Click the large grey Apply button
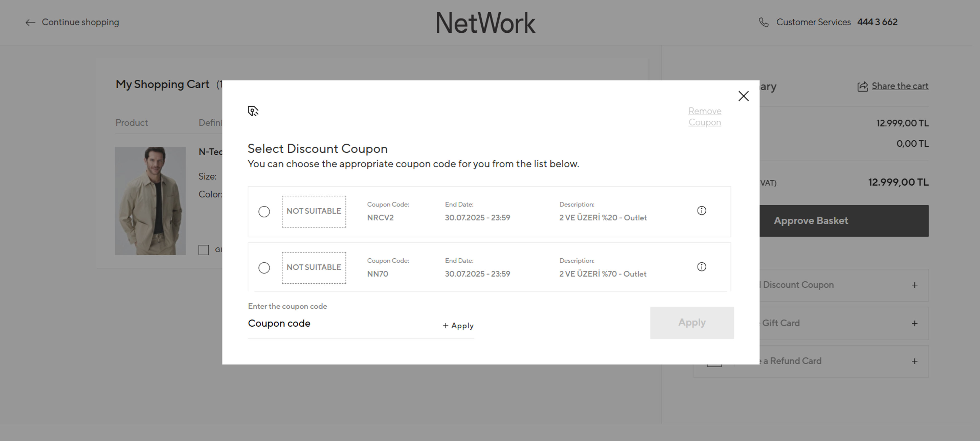Viewport: 980px width, 441px height. point(692,323)
